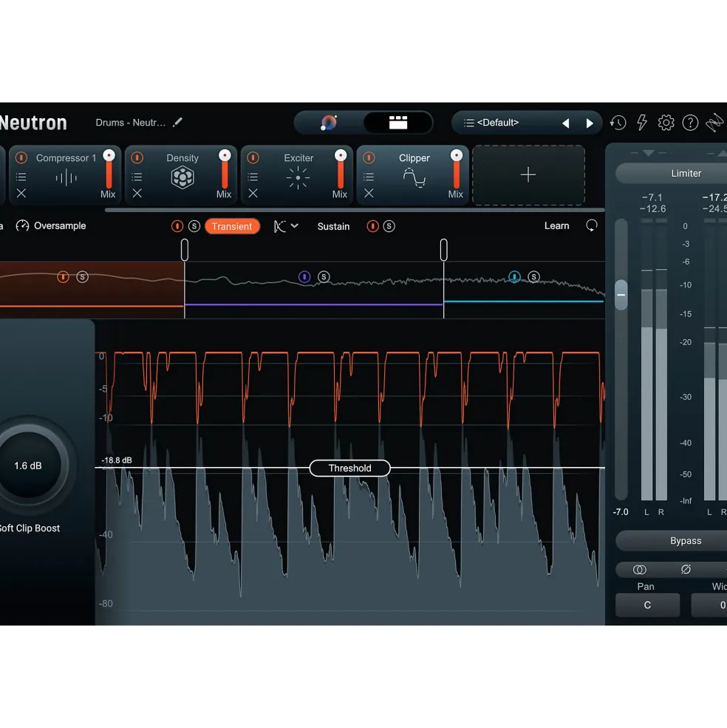Click the Oversample gauge icon
This screenshot has height=728, width=727.
pos(22,225)
